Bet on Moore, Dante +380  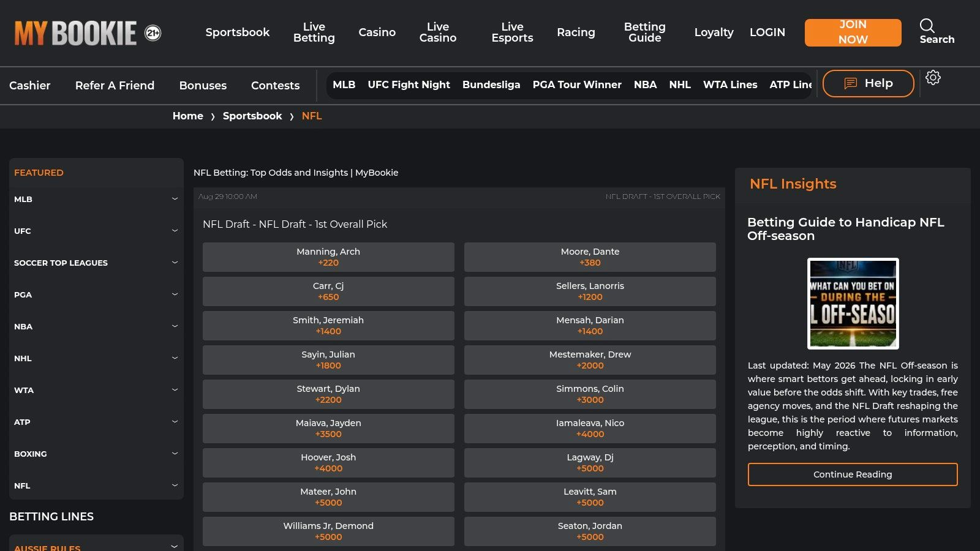590,257
